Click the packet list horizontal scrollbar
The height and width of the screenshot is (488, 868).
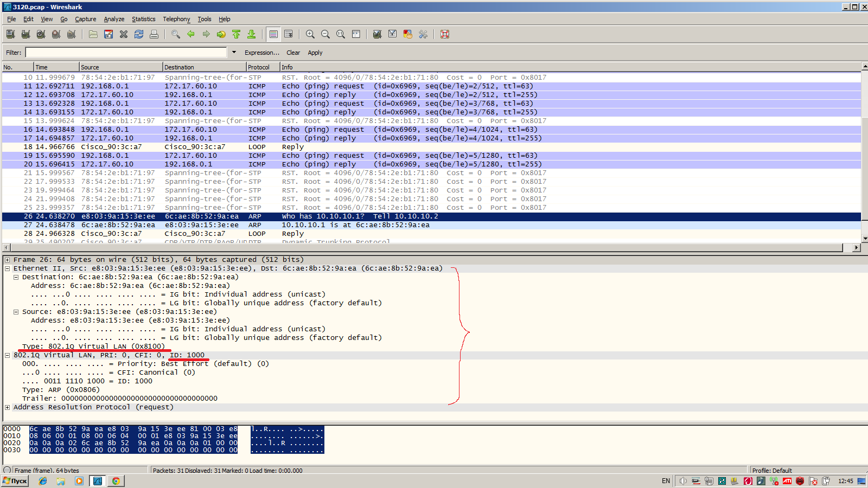423,248
